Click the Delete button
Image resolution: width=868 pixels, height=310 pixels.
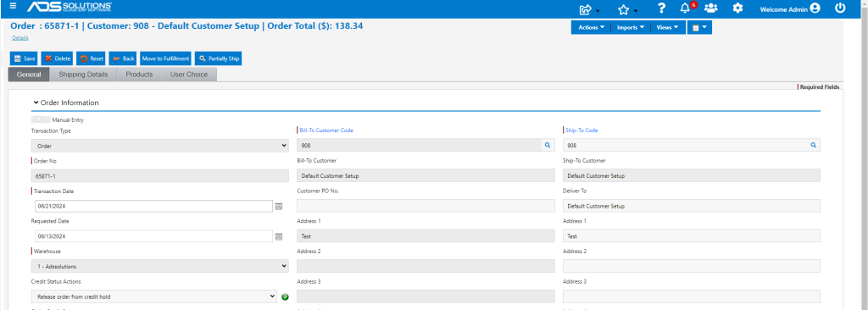coord(57,58)
